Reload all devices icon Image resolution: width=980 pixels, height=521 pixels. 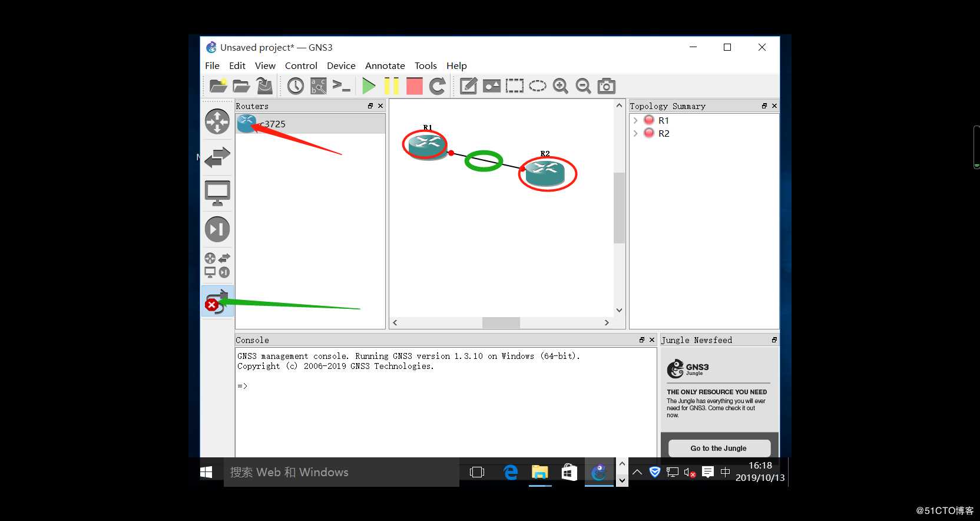438,86
